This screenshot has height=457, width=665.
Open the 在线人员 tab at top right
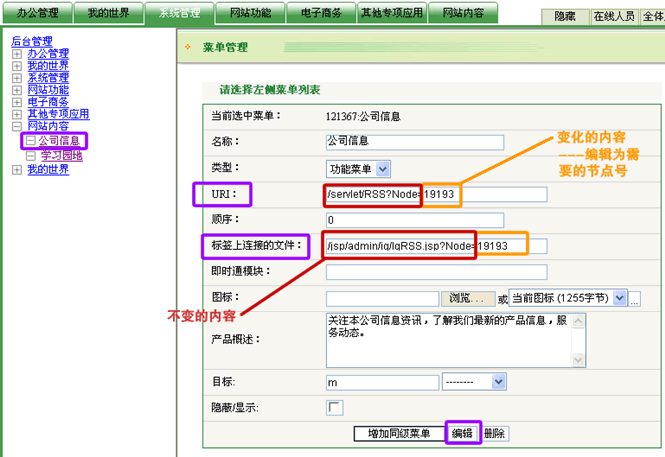pyautogui.click(x=612, y=17)
